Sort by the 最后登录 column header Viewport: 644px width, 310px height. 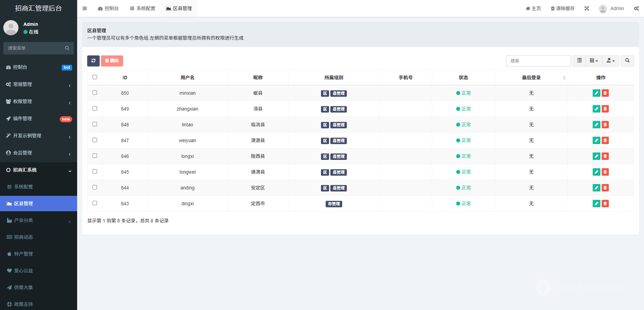coord(531,77)
